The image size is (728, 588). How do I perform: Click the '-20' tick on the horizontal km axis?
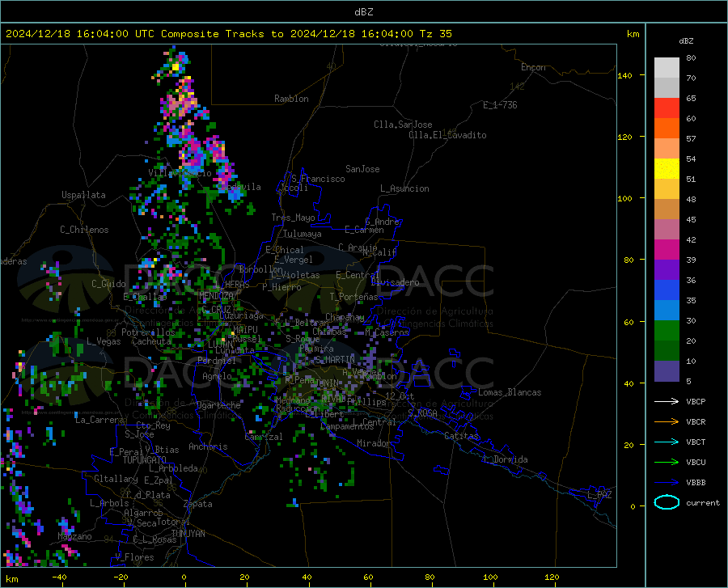[121, 577]
